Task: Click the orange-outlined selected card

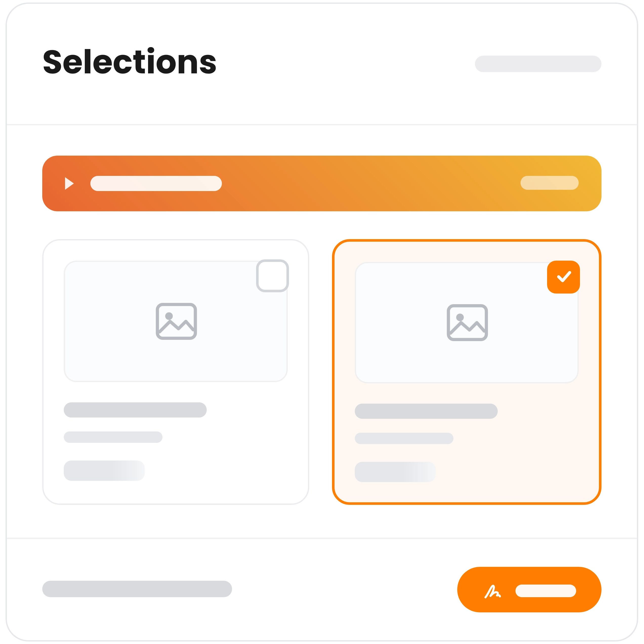Action: pos(467,372)
